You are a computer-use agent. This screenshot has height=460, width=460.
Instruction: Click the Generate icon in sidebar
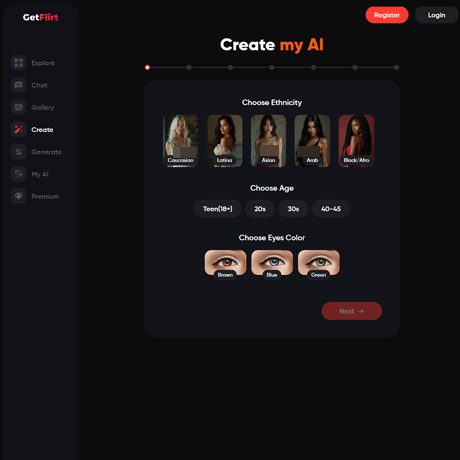[x=19, y=152]
